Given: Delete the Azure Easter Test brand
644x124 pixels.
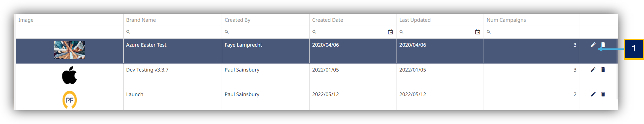Looking at the screenshot, I should coord(603,45).
